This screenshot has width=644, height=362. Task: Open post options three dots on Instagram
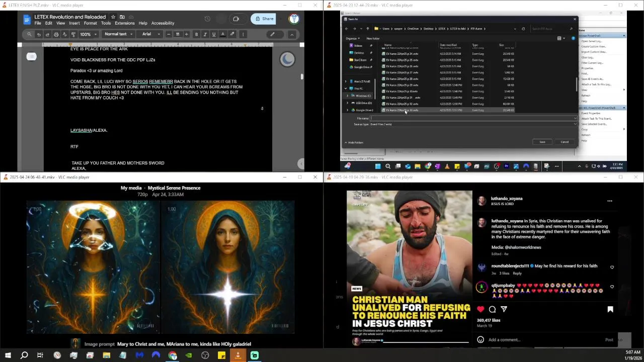(x=610, y=201)
